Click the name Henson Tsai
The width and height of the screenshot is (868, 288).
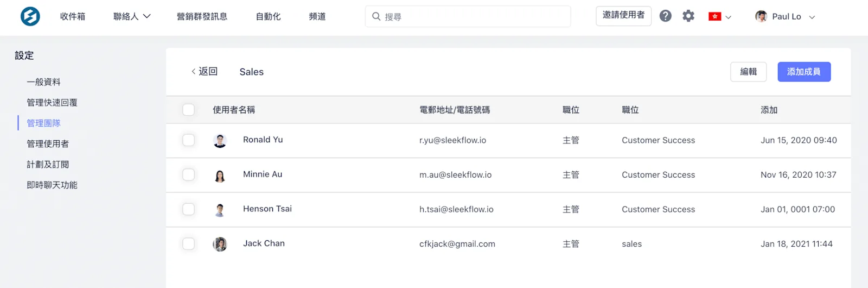click(267, 209)
